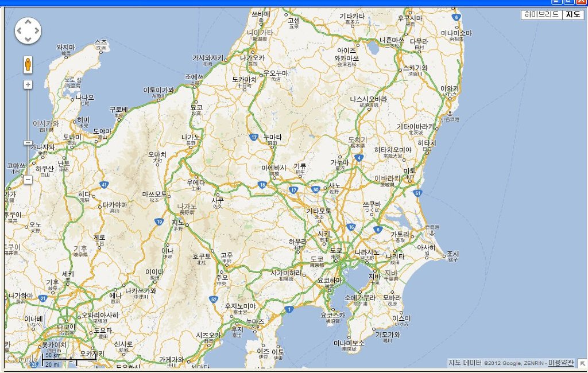Click the 요코하마 city label
This screenshot has width=588, height=373.
pos(330,281)
